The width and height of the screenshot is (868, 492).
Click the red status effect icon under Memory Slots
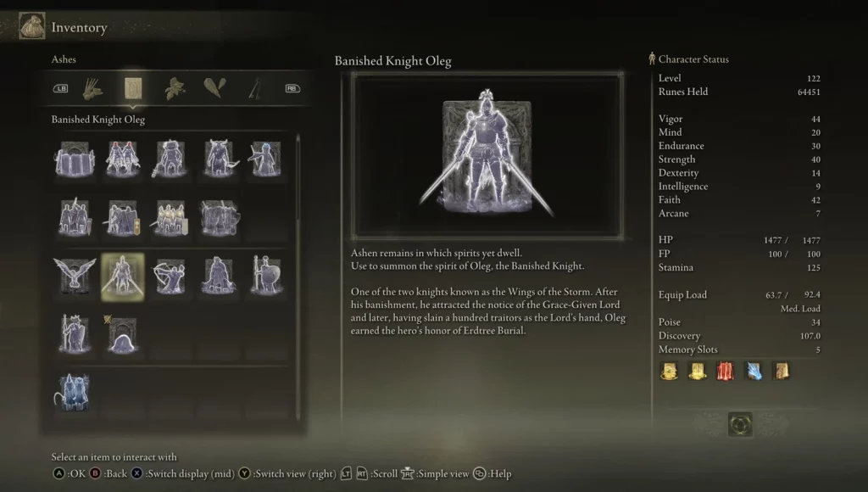click(725, 372)
